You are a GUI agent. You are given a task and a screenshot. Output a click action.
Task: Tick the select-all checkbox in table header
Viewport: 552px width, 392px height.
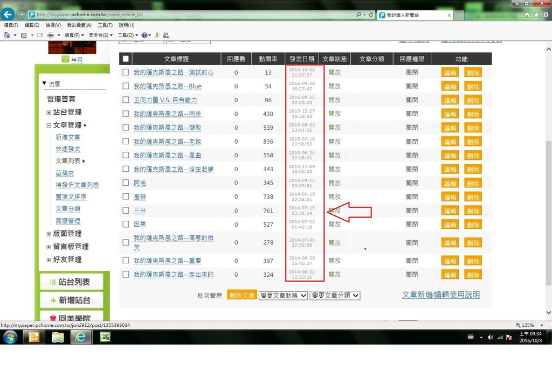click(126, 59)
